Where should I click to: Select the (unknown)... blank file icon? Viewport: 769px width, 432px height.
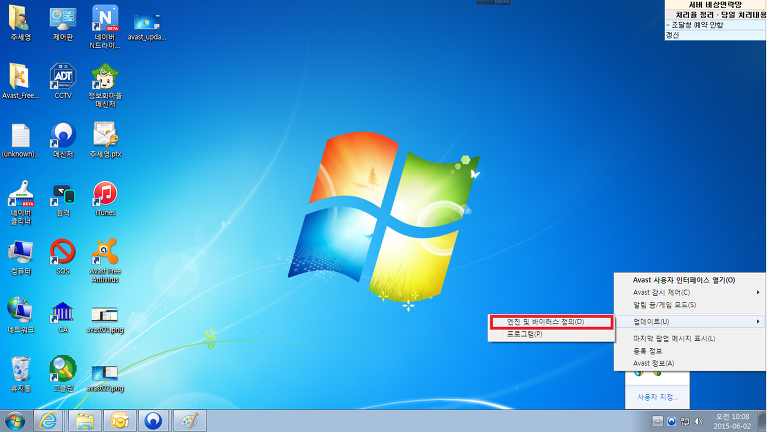[21, 140]
